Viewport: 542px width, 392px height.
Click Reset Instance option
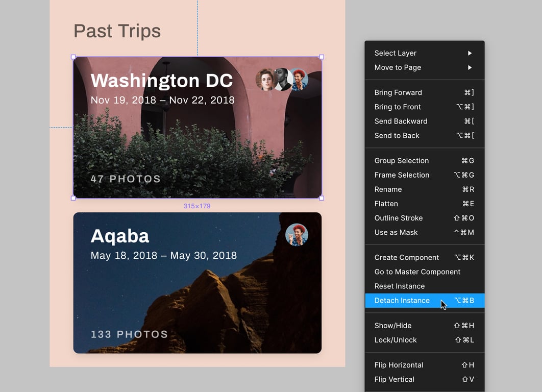399,286
